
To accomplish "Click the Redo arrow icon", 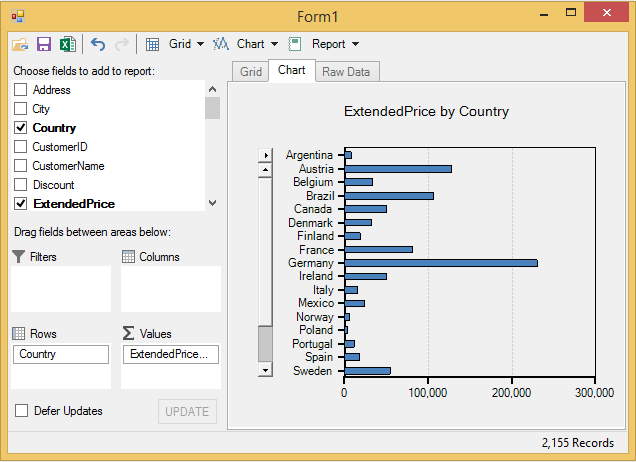I will [x=122, y=44].
